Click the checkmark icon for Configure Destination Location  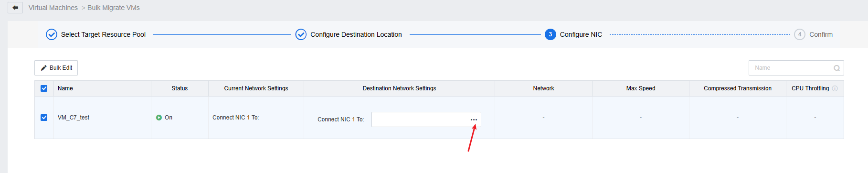(x=301, y=34)
